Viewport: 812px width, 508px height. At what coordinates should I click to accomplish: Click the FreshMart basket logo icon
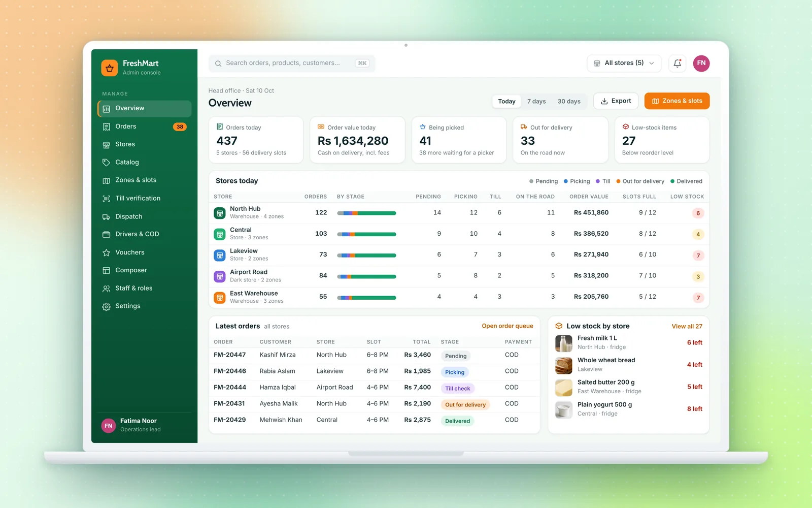(110, 68)
